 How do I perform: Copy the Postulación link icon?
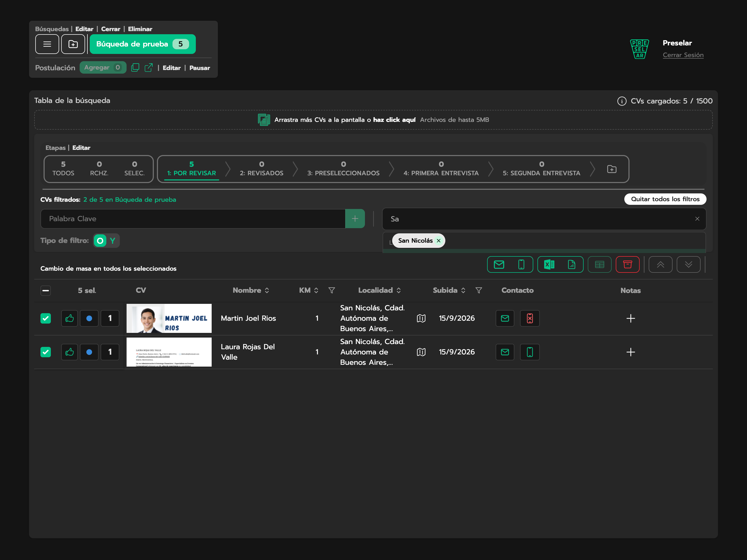pyautogui.click(x=135, y=67)
